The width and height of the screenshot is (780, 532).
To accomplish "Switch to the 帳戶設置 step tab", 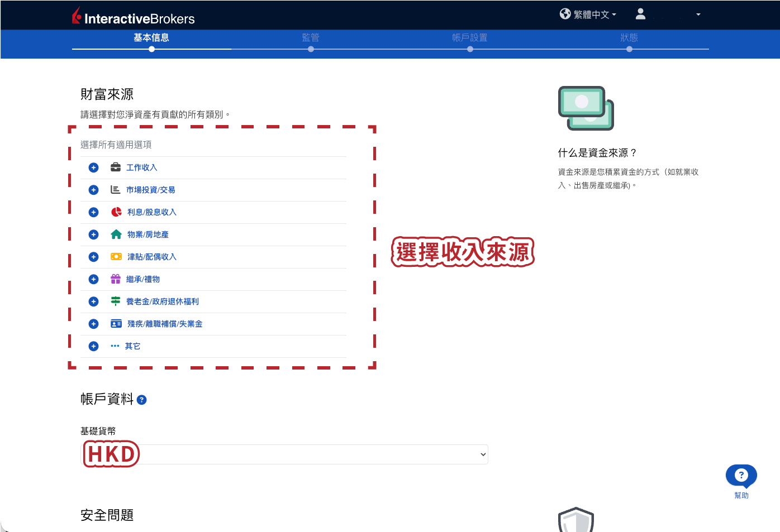I will (x=470, y=37).
